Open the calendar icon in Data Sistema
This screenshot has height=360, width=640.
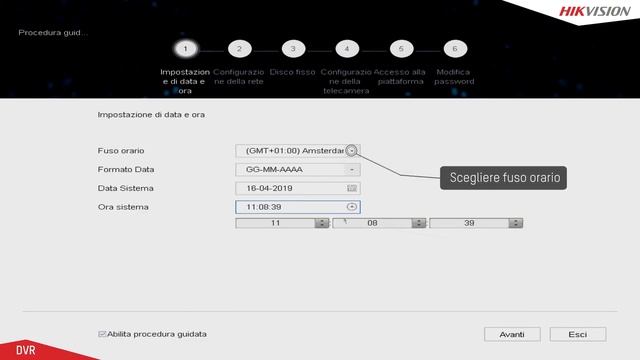(351, 188)
